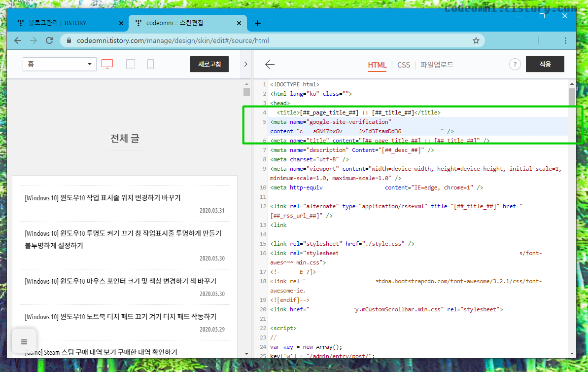Open post 윈도우10 투명도 켜기 끄기

[x=123, y=239]
